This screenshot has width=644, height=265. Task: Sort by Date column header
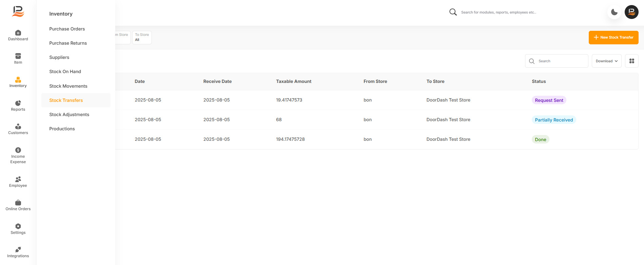coord(140,81)
